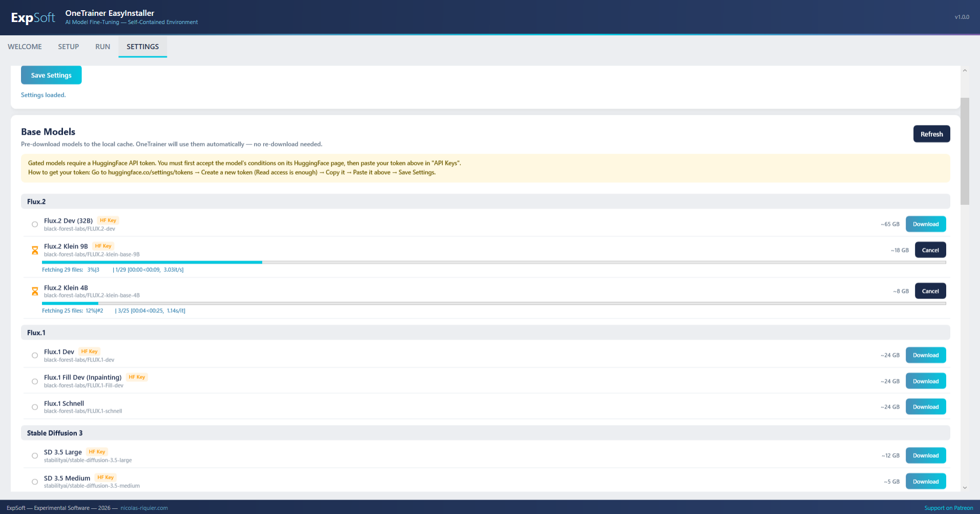Screen dimensions: 980x514
Task: Click the hourglass icon for Flux.2 Klein 9B
Action: point(35,250)
